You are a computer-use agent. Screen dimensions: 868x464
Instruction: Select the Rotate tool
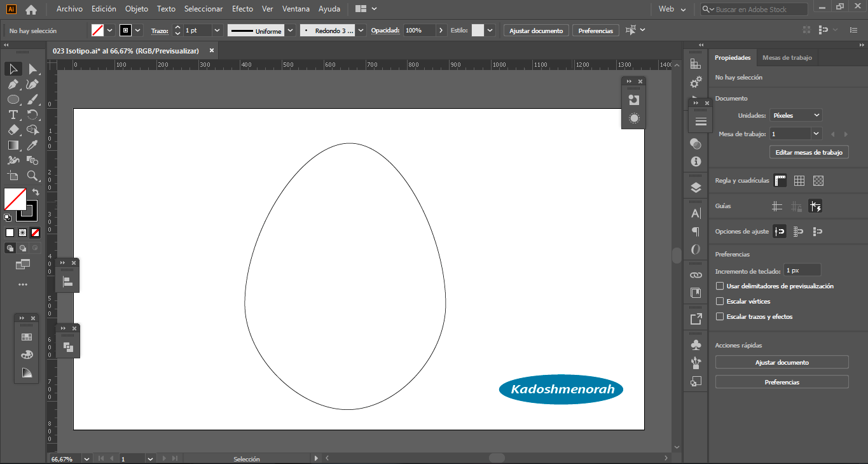coord(32,115)
